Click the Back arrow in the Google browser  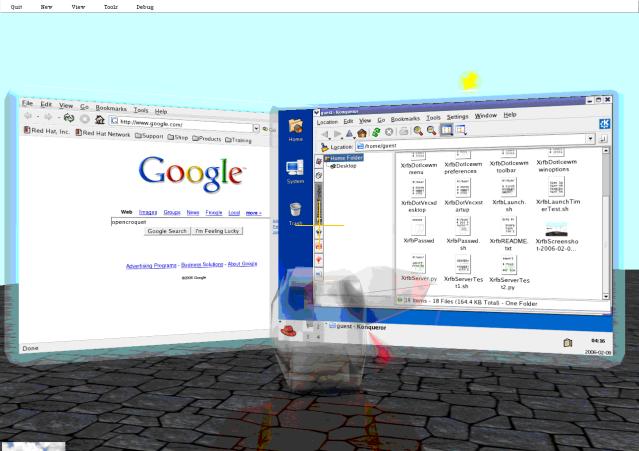tap(28, 116)
